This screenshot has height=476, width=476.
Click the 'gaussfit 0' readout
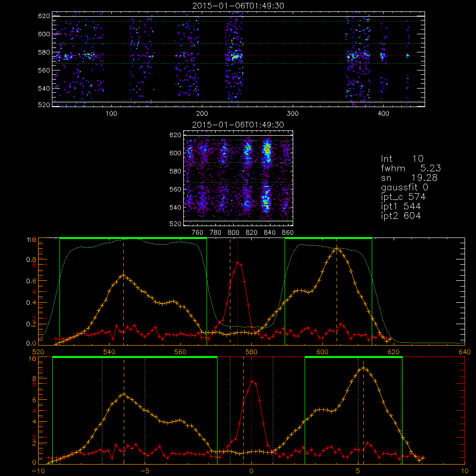404,187
